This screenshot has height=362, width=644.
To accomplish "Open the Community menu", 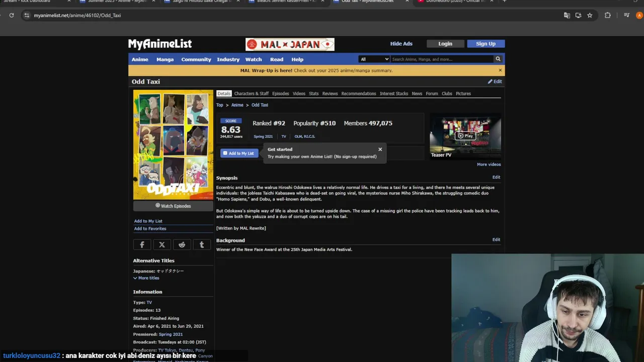I will coord(196,59).
